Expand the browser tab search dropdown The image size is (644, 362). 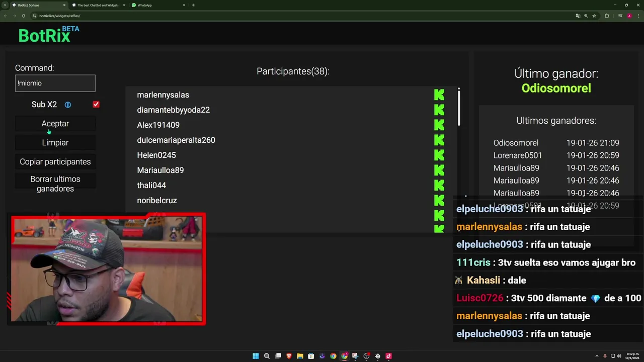point(5,5)
